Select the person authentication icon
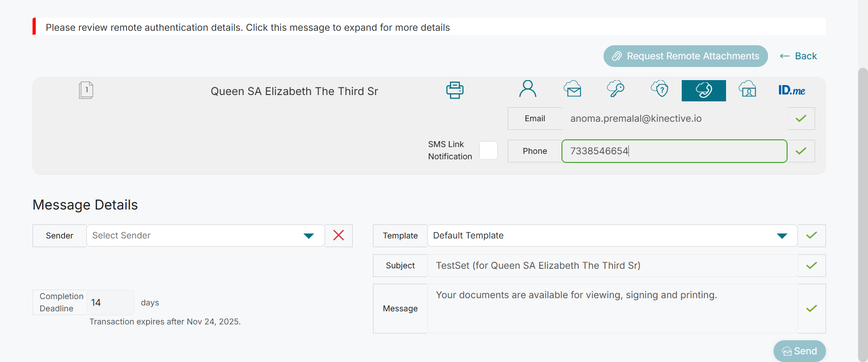 [x=528, y=89]
